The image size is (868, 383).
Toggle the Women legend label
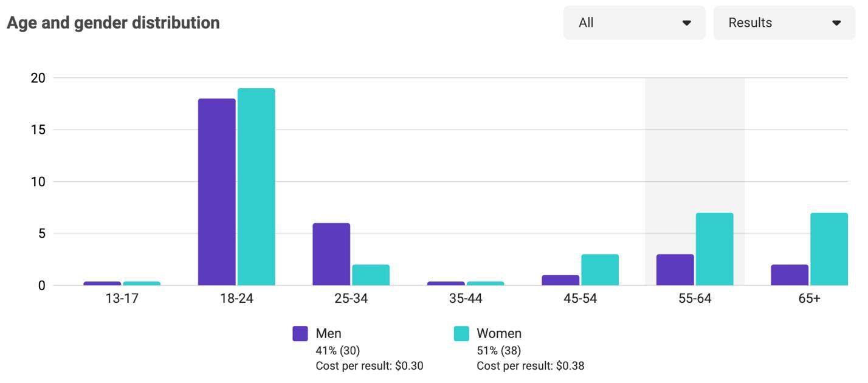coord(499,334)
